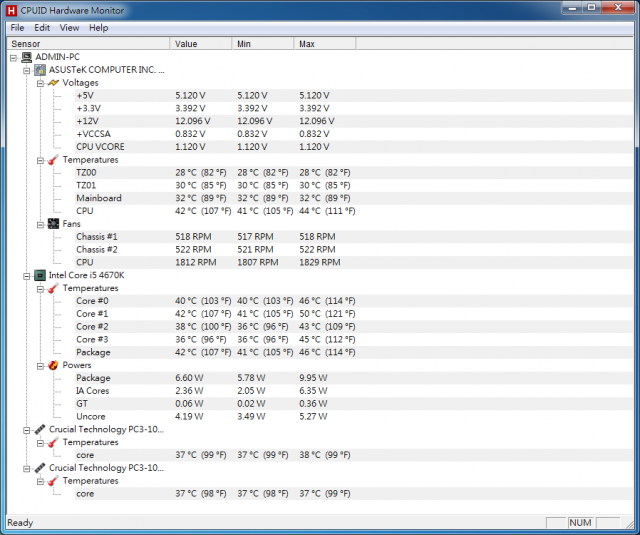This screenshot has height=535, width=640.
Task: Collapse the second Crucial Technology node
Action: pos(27,469)
